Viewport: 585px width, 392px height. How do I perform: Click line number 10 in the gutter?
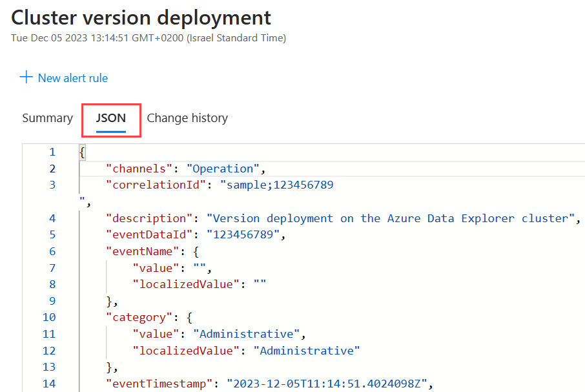(49, 317)
